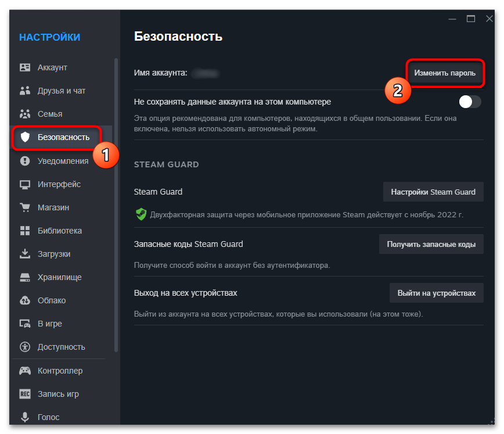Click the Голос microphone icon
The height and width of the screenshot is (434, 504).
coord(25,417)
